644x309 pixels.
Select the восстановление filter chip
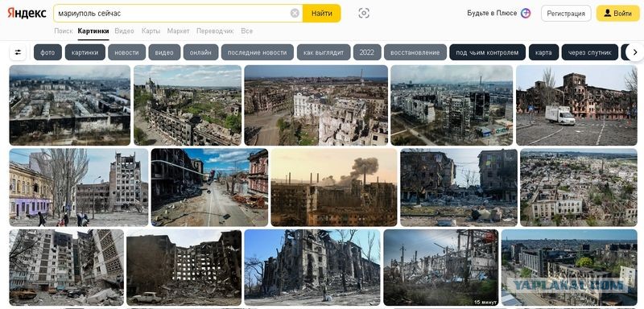[x=415, y=52]
